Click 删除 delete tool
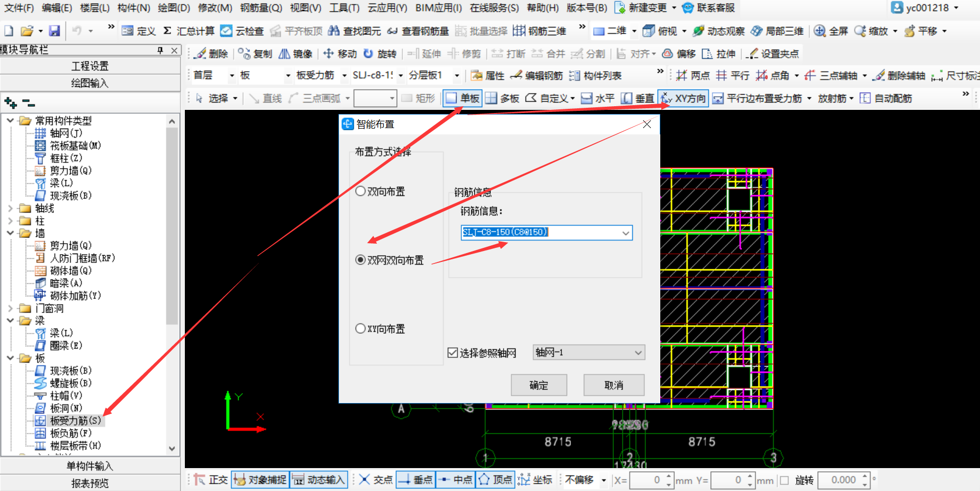Image resolution: width=980 pixels, height=491 pixels. click(x=211, y=54)
